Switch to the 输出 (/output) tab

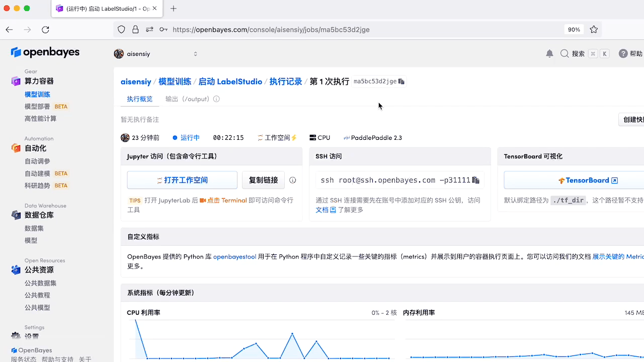[187, 99]
